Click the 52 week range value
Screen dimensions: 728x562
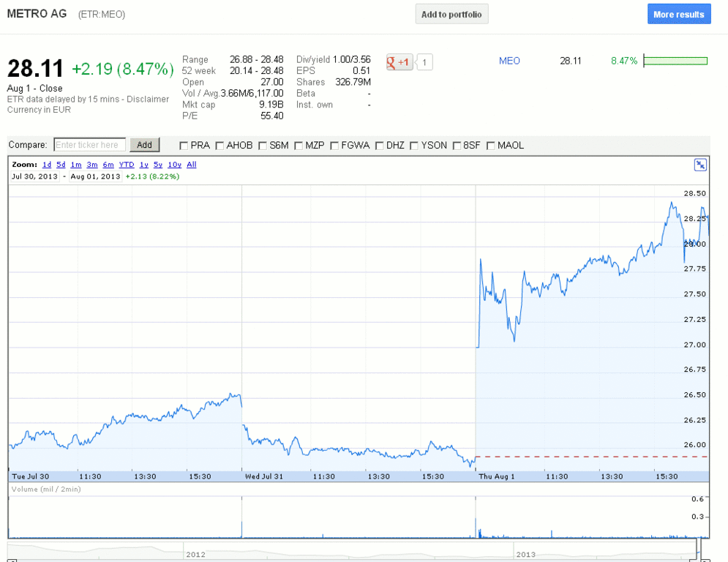pyautogui.click(x=256, y=70)
